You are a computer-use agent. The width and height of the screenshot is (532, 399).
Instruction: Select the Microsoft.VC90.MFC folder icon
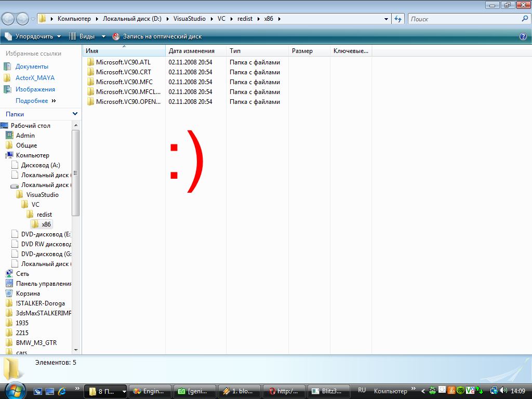pos(90,82)
